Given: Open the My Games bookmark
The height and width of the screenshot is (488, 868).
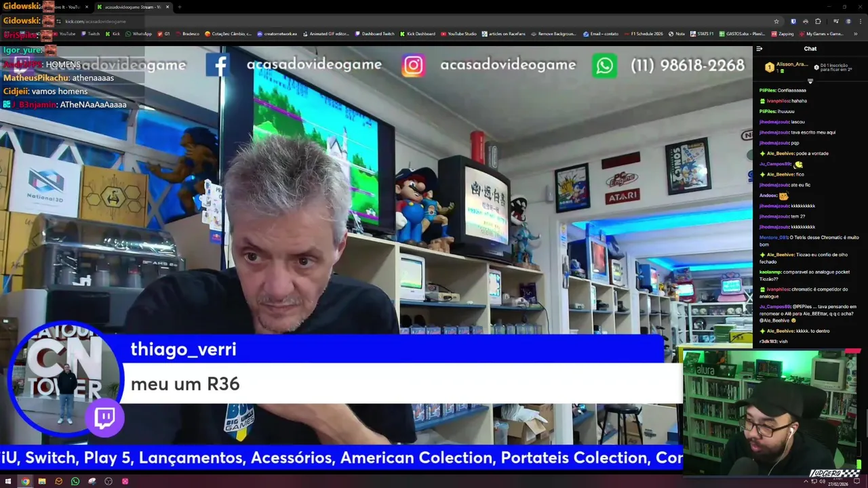Looking at the screenshot, I should [x=821, y=33].
